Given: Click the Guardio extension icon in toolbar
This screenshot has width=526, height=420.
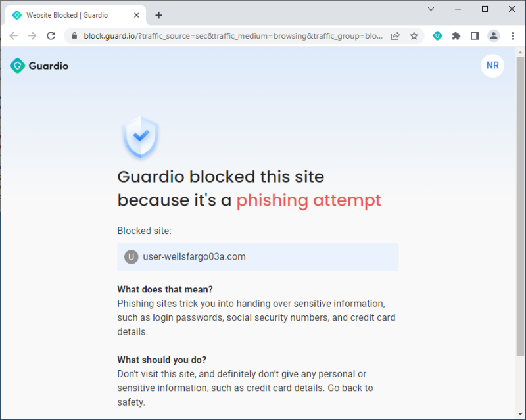Looking at the screenshot, I should tap(437, 36).
